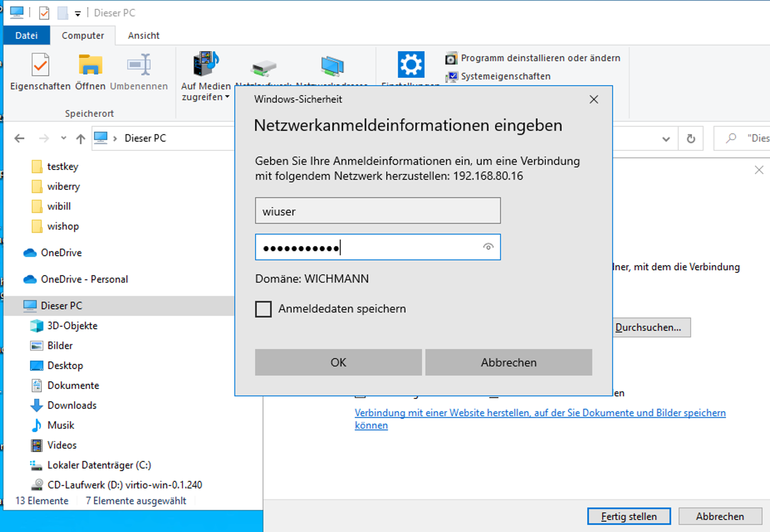Open the Datei menu tab

(27, 36)
